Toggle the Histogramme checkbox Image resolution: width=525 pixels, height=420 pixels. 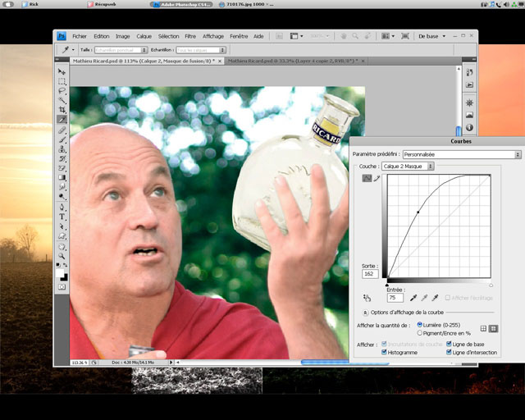point(385,352)
